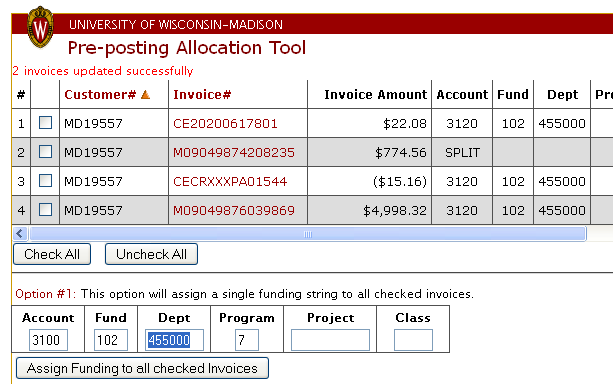Tick the checkbox for invoice CECRXXXPA01544
This screenshot has width=613, height=384.
tap(45, 181)
